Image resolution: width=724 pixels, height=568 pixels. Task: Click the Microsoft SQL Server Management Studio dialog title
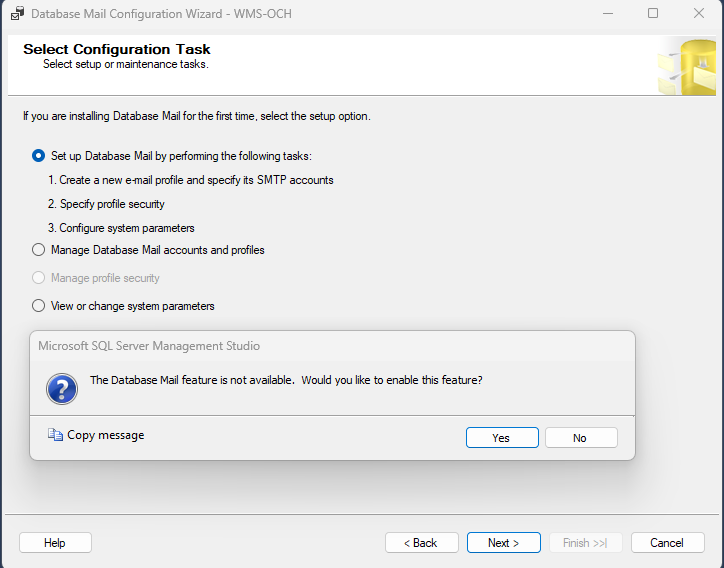pyautogui.click(x=149, y=346)
